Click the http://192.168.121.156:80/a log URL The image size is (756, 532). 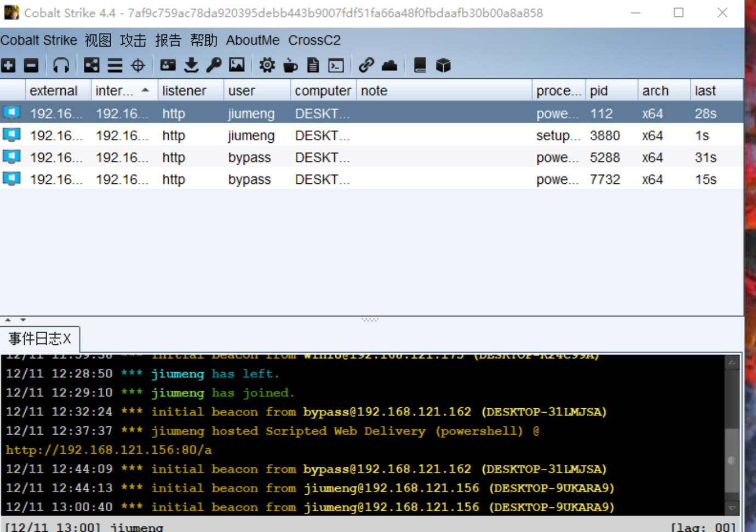coord(108,450)
